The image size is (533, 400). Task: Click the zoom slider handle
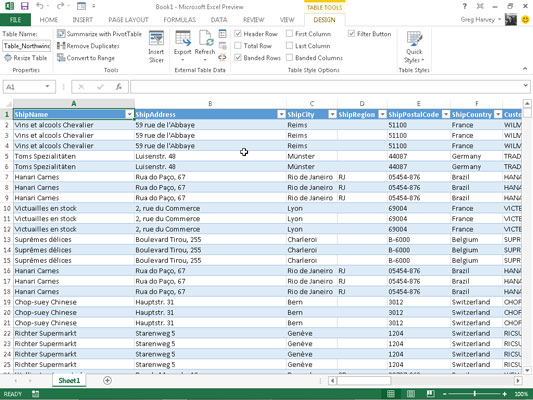pyautogui.click(x=475, y=394)
